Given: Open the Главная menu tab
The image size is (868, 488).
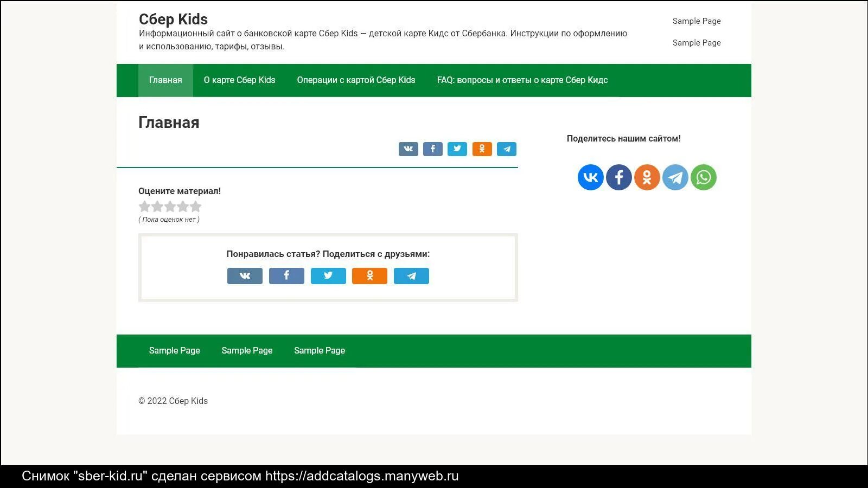Looking at the screenshot, I should (165, 80).
